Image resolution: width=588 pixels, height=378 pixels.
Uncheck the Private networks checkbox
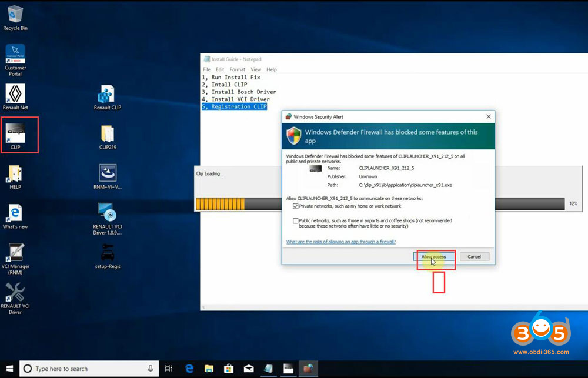[296, 206]
